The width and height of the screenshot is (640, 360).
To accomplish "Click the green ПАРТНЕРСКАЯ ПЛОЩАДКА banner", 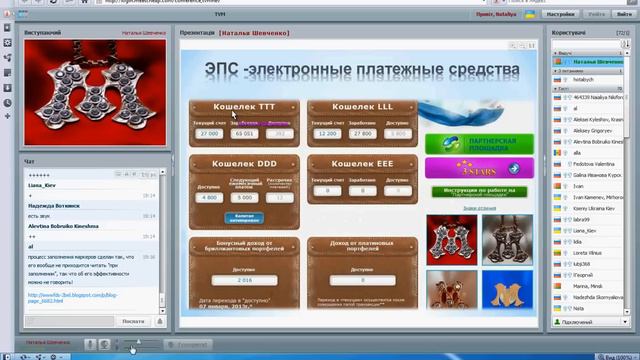I will click(479, 144).
